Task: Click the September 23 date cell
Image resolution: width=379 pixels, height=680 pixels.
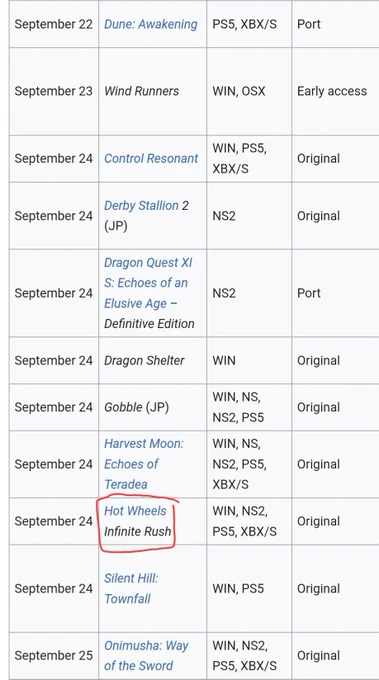Action: pos(54,91)
